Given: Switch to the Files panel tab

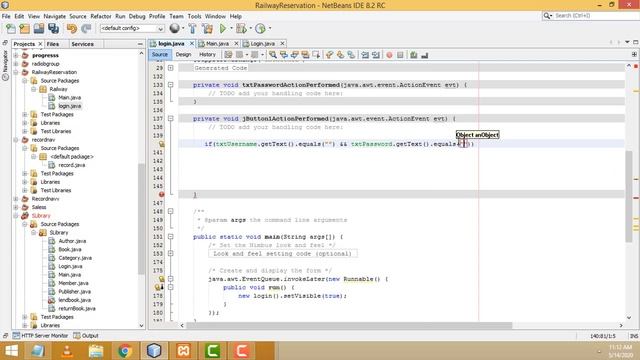Looking at the screenshot, I should coord(53,44).
